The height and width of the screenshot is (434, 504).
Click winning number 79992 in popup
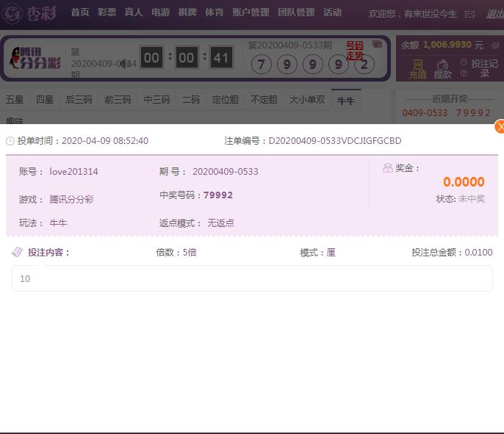(x=218, y=195)
